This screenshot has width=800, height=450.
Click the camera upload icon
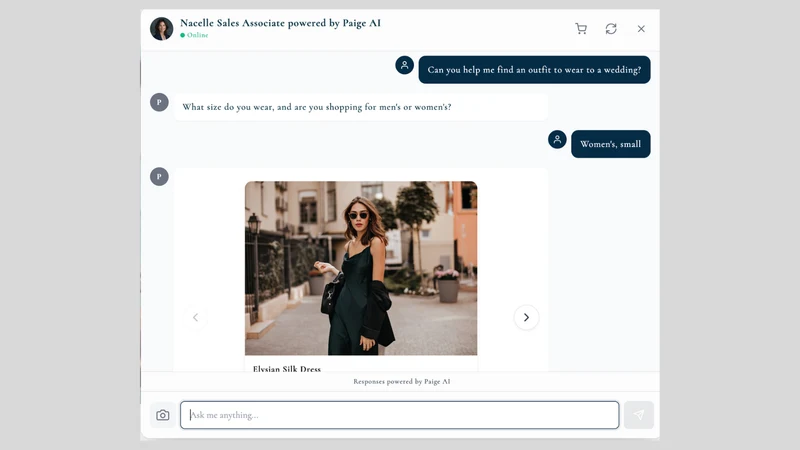click(163, 415)
